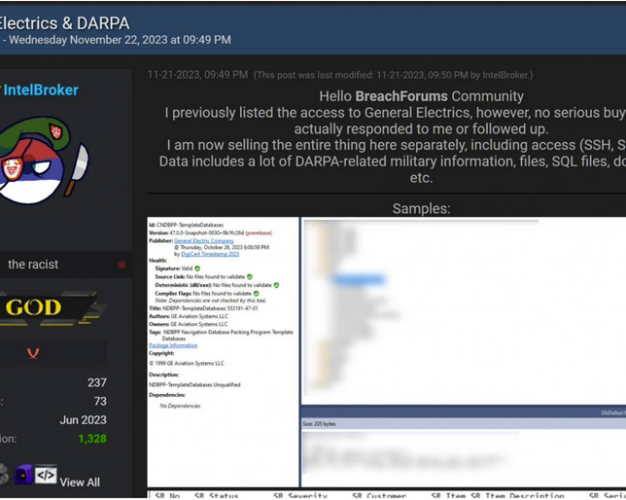This screenshot has height=500, width=626.
Task: Click the red V emblem icon
Action: (33, 353)
